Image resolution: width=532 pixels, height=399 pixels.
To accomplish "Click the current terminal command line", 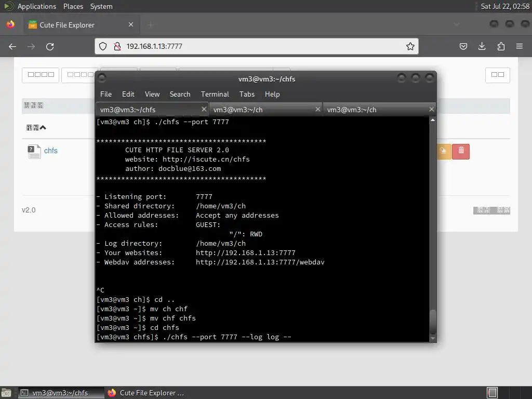I will (194, 337).
